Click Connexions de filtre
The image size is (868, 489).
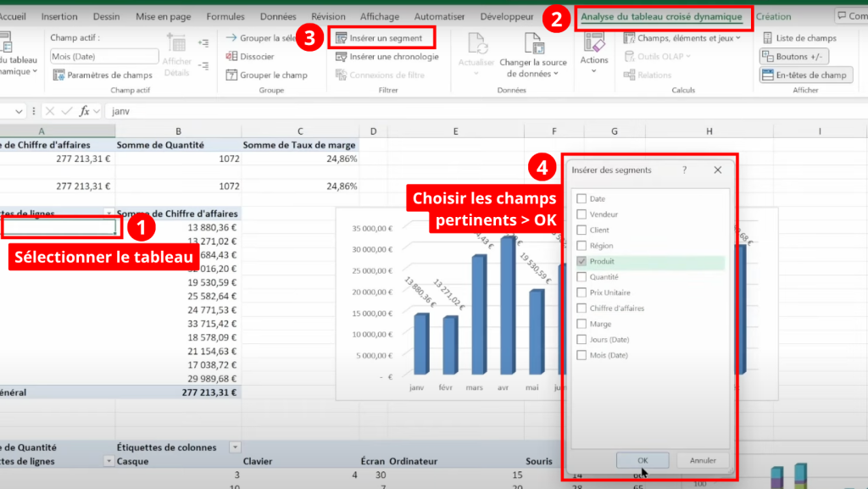pyautogui.click(x=380, y=75)
